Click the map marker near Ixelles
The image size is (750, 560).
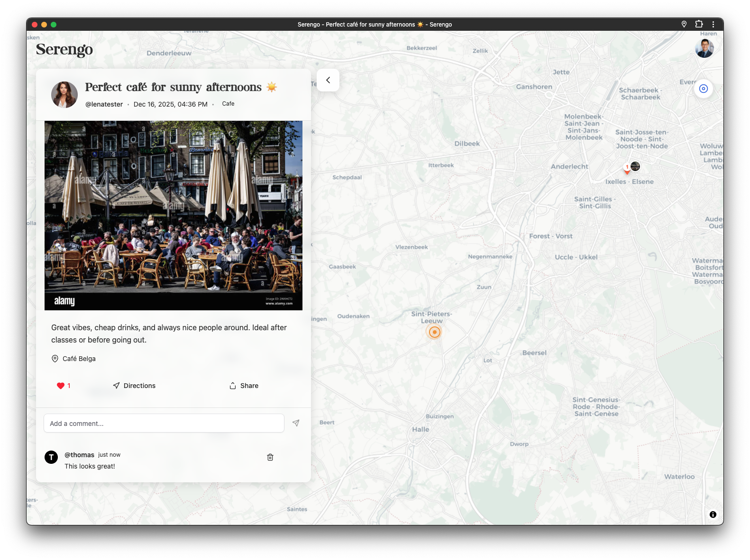click(x=634, y=166)
